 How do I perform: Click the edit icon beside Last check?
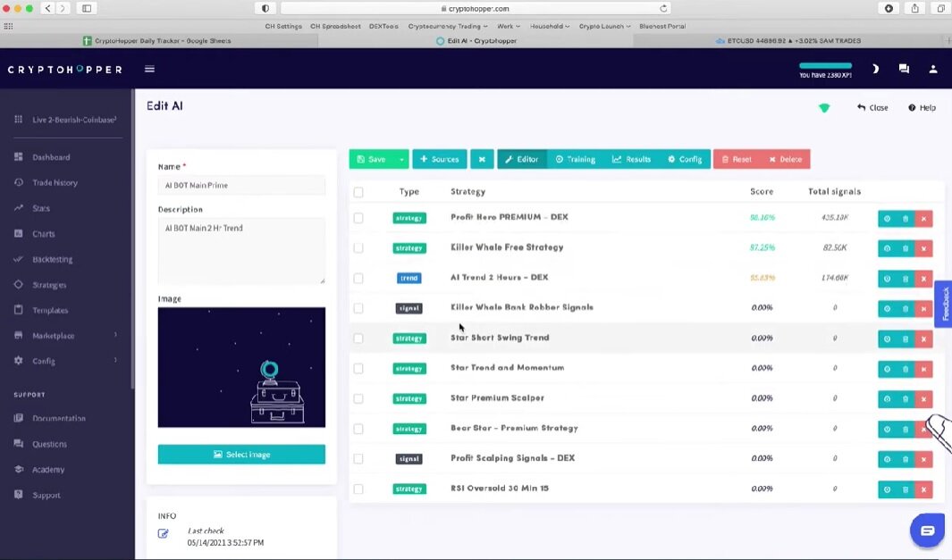tap(164, 533)
